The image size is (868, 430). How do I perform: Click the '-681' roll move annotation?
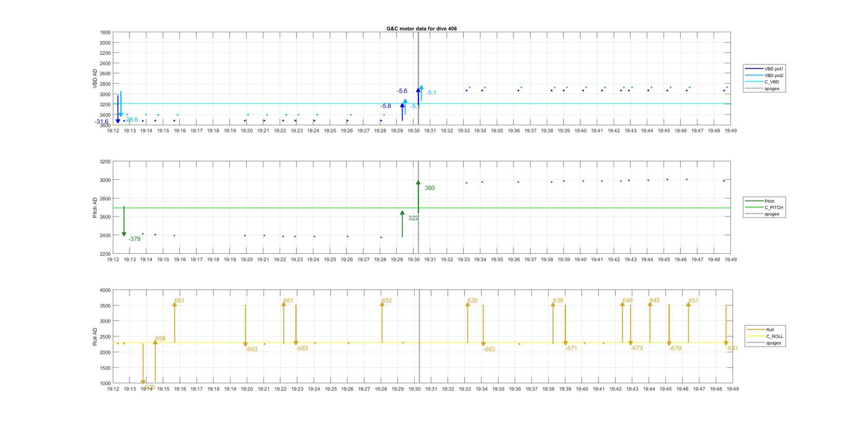(x=732, y=349)
